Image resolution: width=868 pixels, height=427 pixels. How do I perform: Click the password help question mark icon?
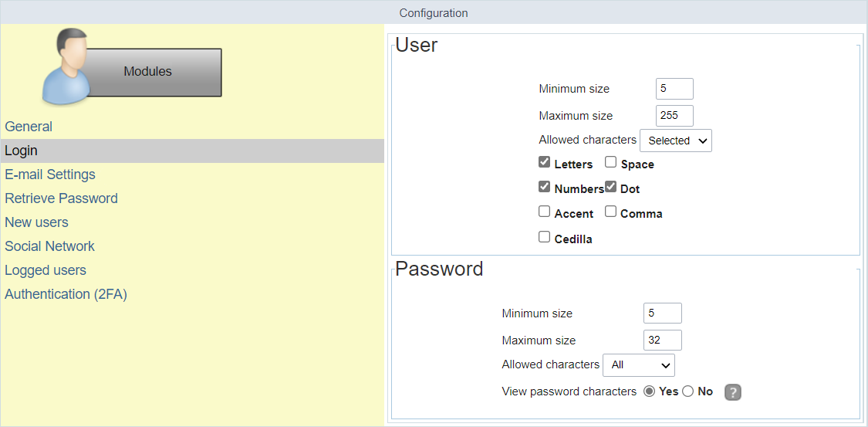pos(733,392)
